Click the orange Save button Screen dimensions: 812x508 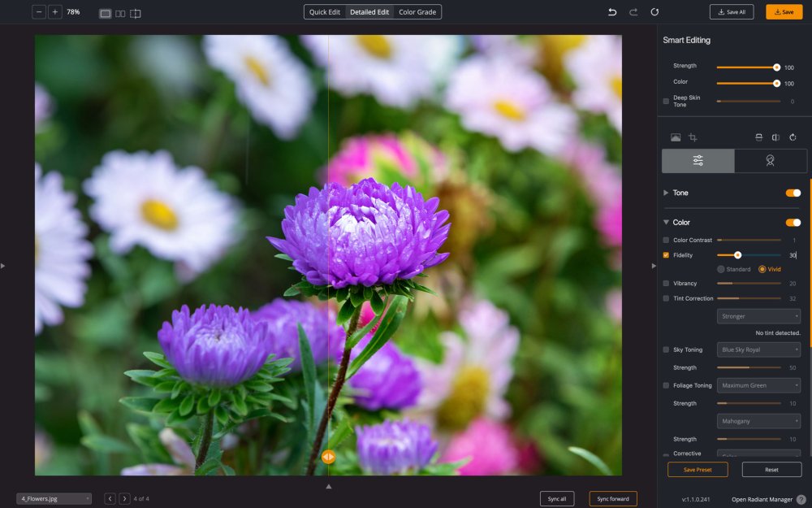pyautogui.click(x=784, y=12)
